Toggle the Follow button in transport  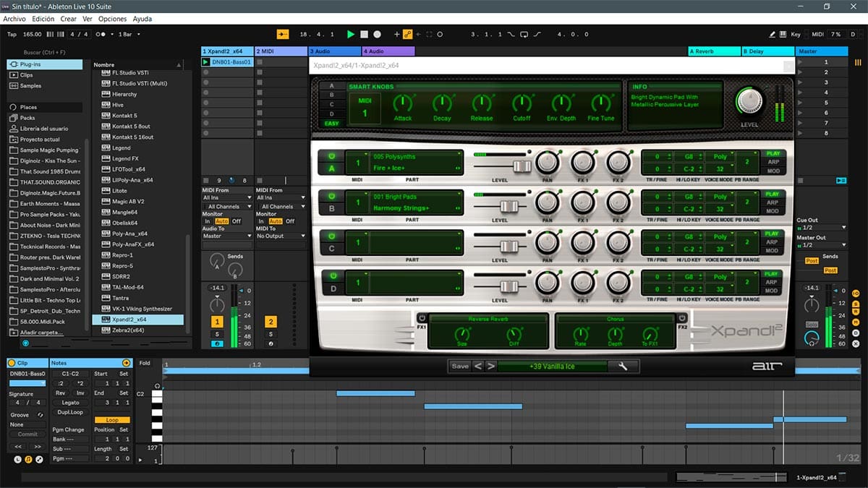283,34
